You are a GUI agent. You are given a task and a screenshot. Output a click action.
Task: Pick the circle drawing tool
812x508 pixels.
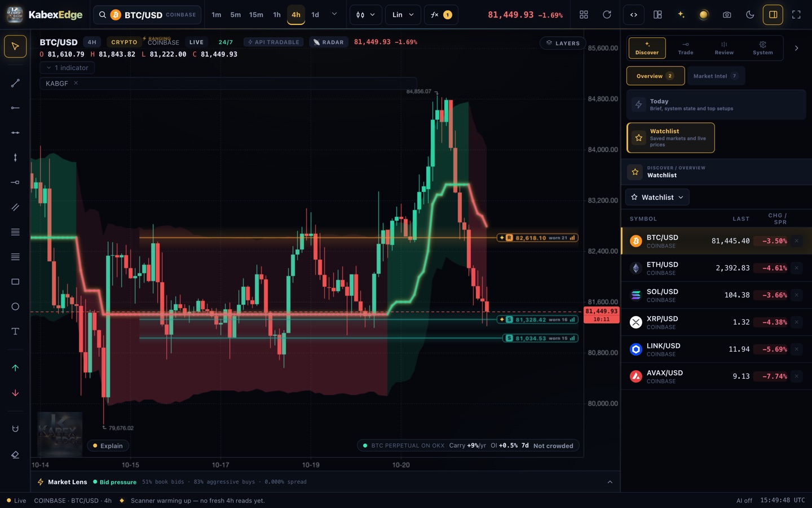[x=15, y=306]
